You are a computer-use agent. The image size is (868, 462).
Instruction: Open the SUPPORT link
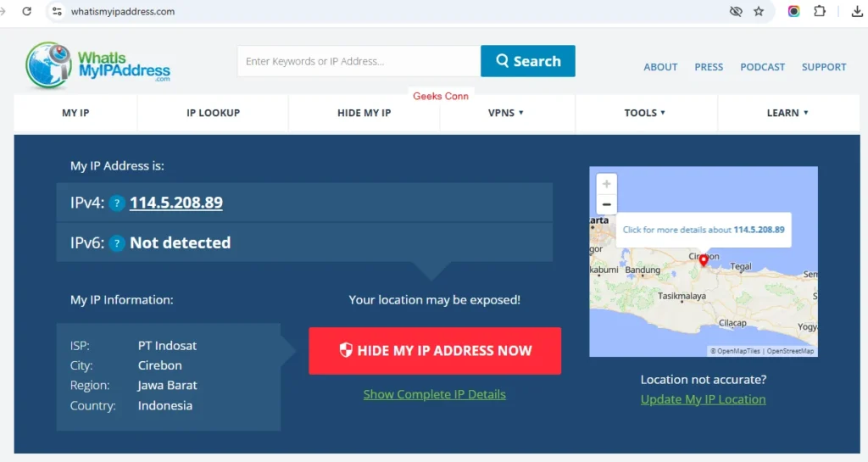click(824, 67)
